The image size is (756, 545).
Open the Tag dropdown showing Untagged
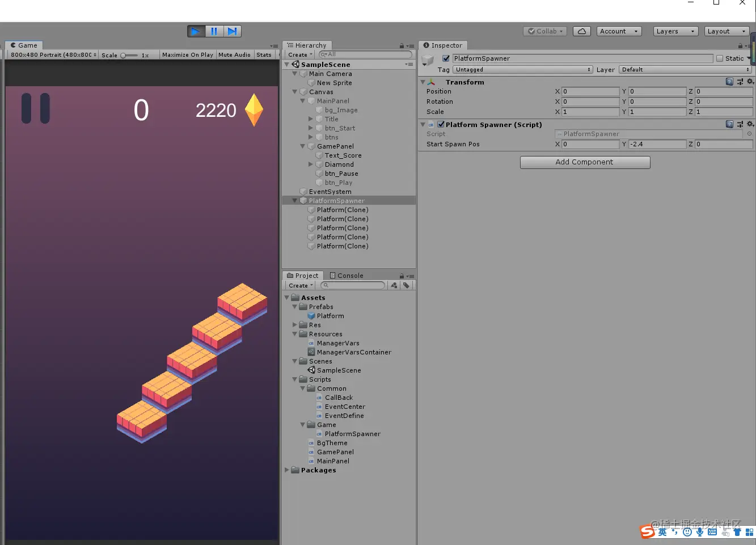point(523,70)
